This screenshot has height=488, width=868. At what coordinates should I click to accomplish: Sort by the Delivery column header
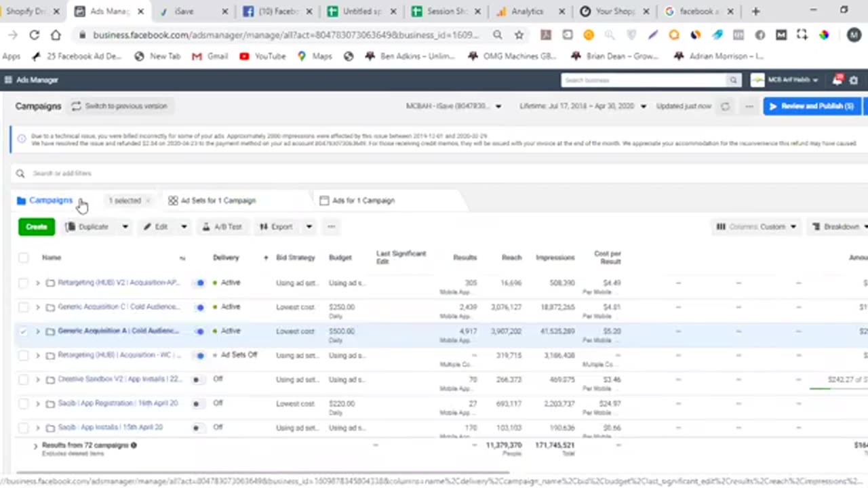coord(226,258)
